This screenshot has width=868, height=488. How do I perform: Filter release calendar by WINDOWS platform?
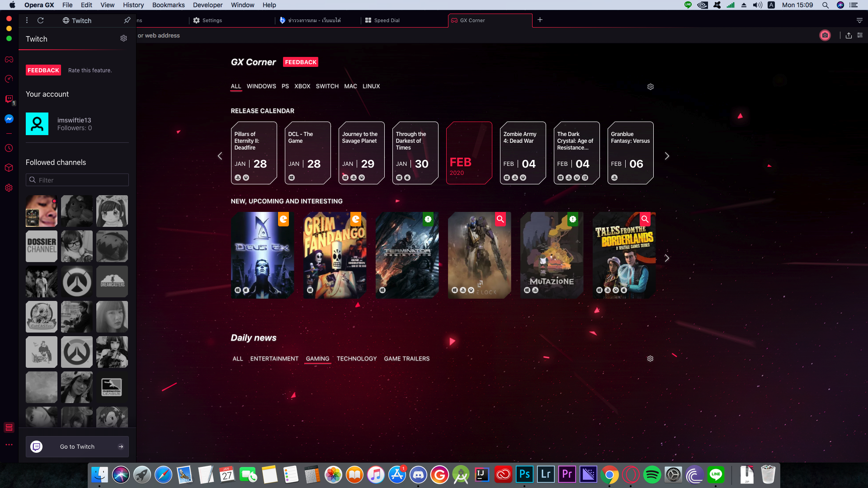tap(261, 86)
